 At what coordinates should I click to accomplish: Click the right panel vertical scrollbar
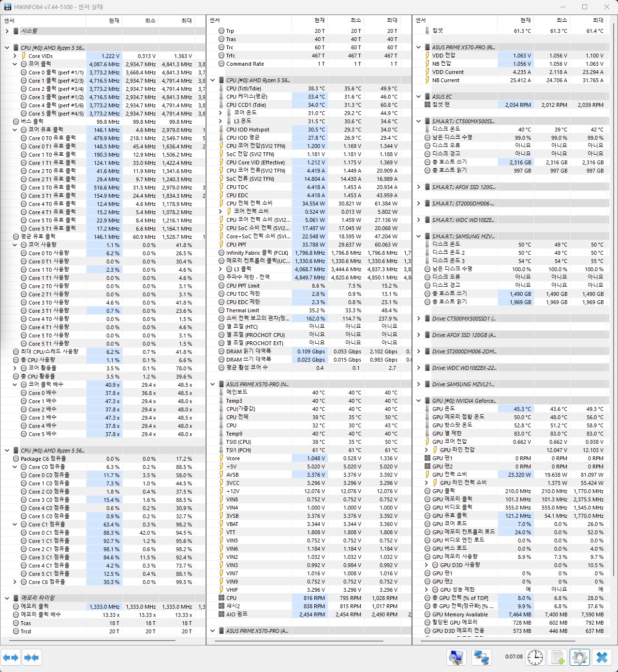click(x=614, y=290)
